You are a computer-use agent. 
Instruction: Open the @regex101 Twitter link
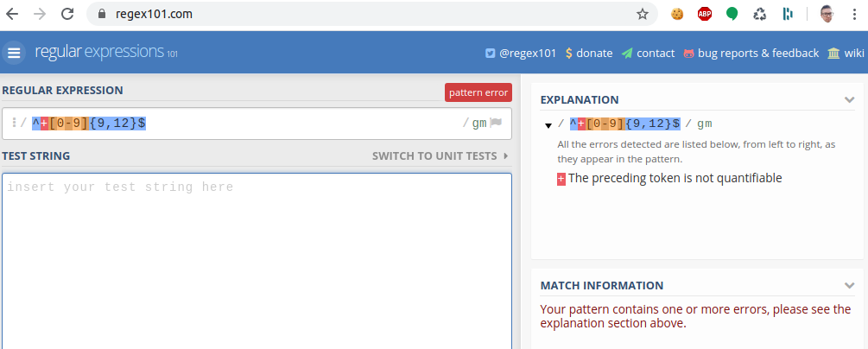click(521, 53)
